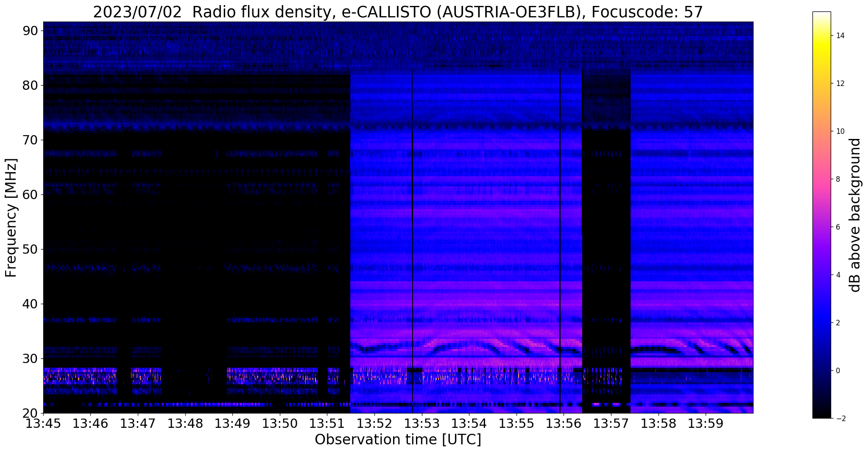The height and width of the screenshot is (452, 868).
Task: Click the 13:58 time tick label
Action: (x=659, y=423)
